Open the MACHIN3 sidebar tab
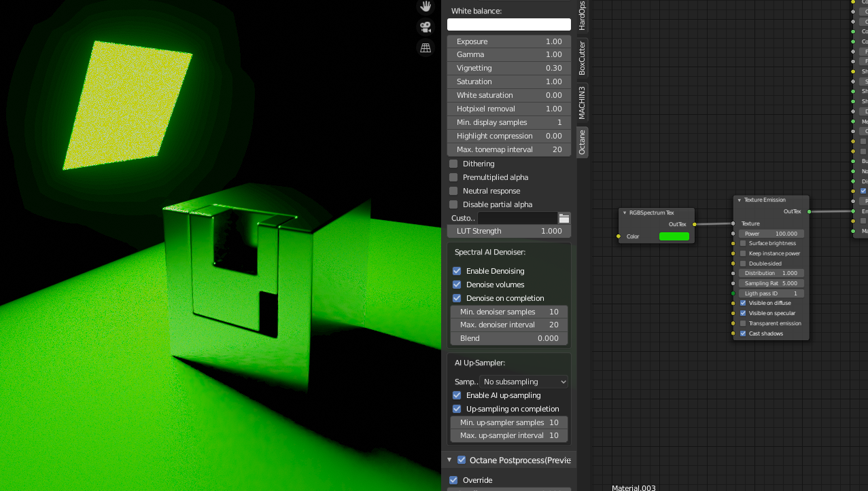868x491 pixels. 582,103
